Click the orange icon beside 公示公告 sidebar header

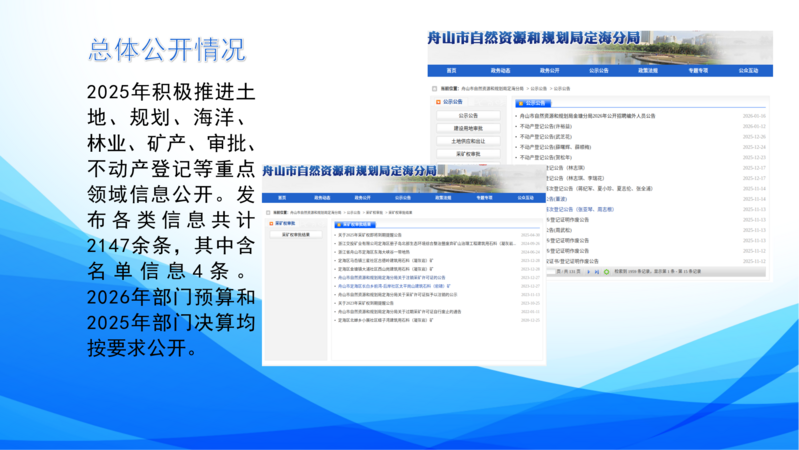coord(438,102)
